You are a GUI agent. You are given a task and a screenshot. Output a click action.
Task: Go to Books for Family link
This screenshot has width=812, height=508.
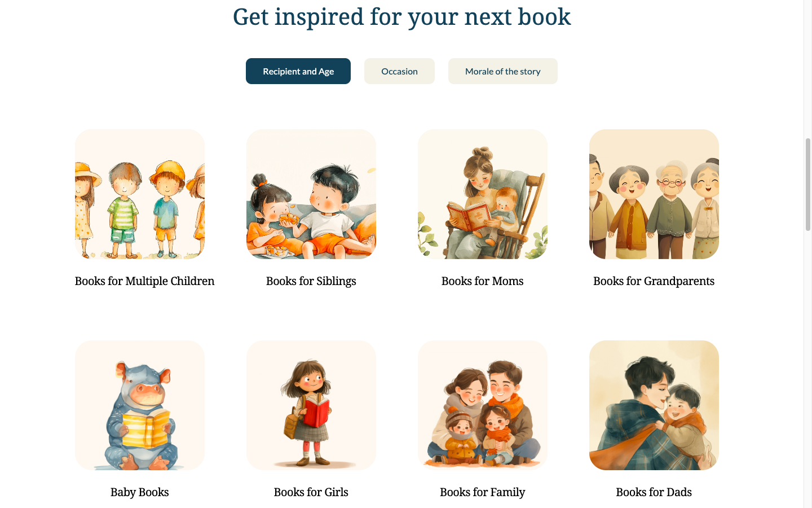pyautogui.click(x=483, y=492)
